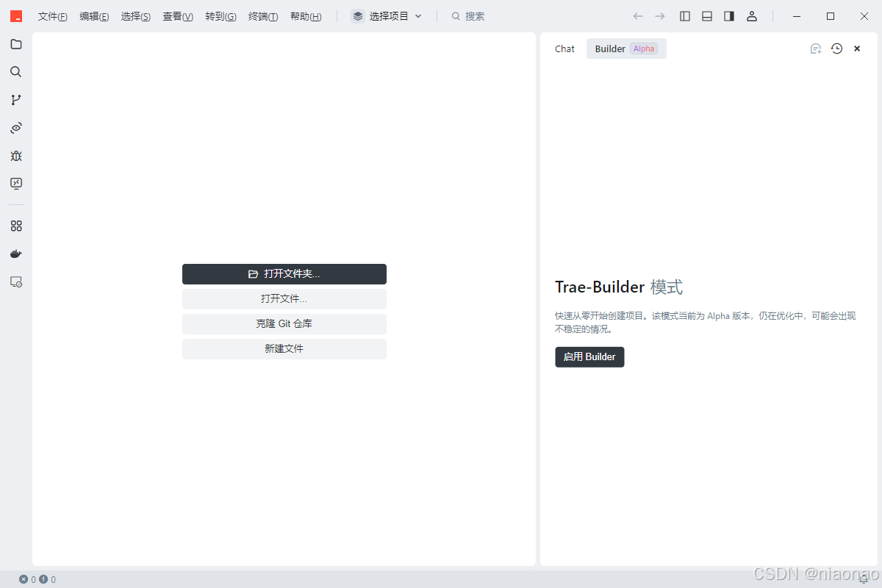
Task: Open the 查看(V) menu
Action: tap(178, 16)
